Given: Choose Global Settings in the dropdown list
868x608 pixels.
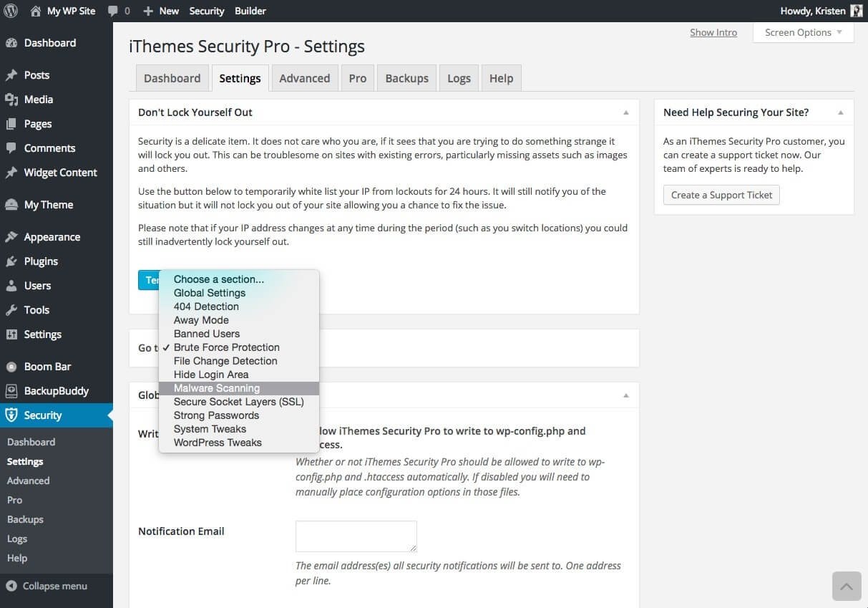Looking at the screenshot, I should click(239, 293).
